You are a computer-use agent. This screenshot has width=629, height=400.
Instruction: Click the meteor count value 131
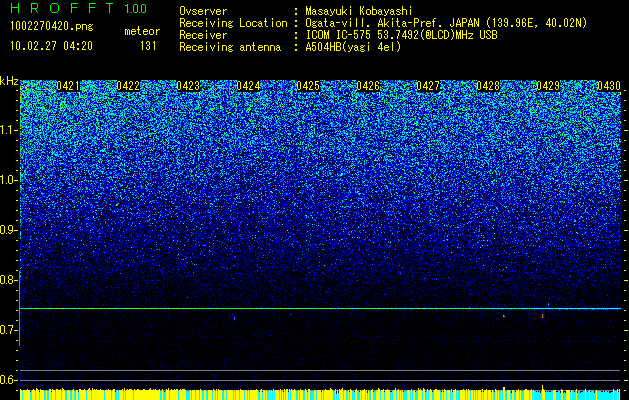coord(148,46)
